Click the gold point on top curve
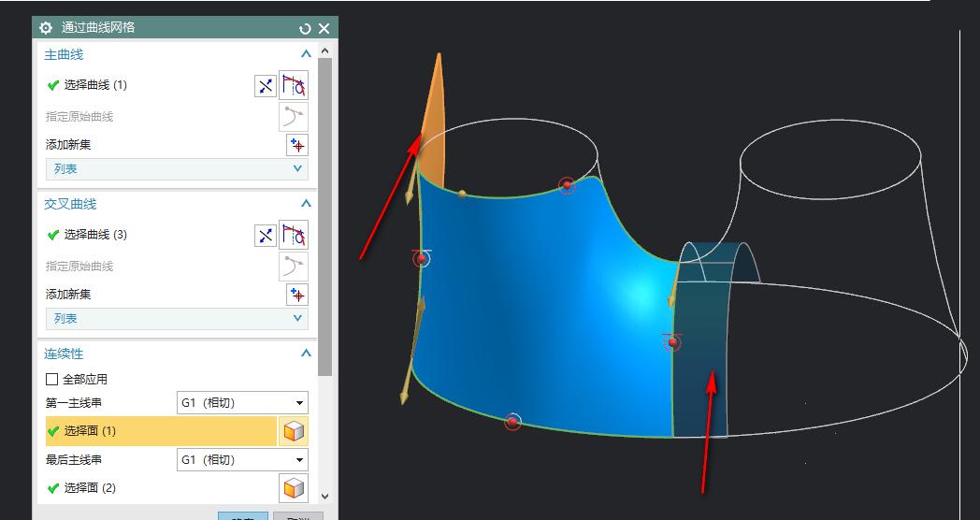 (x=462, y=195)
